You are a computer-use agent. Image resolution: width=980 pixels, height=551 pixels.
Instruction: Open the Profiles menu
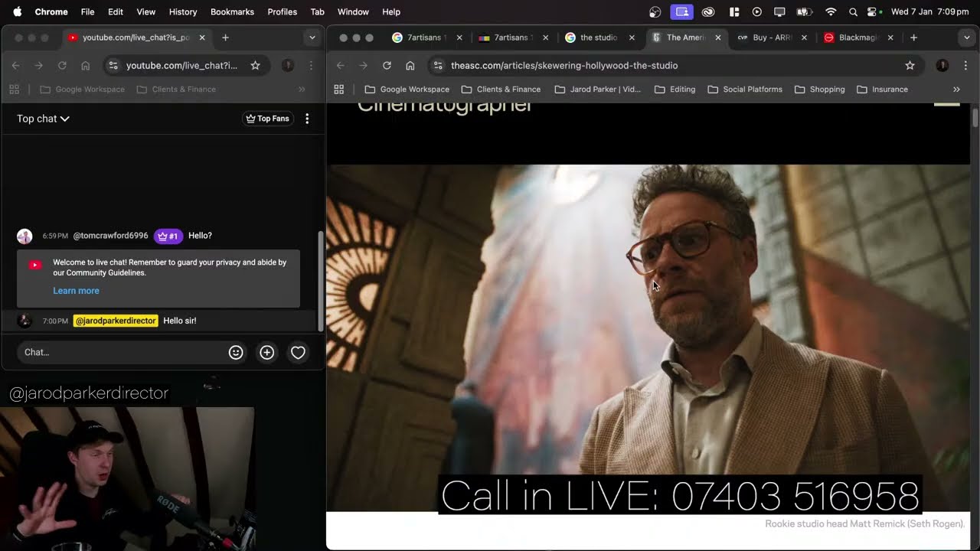282,11
